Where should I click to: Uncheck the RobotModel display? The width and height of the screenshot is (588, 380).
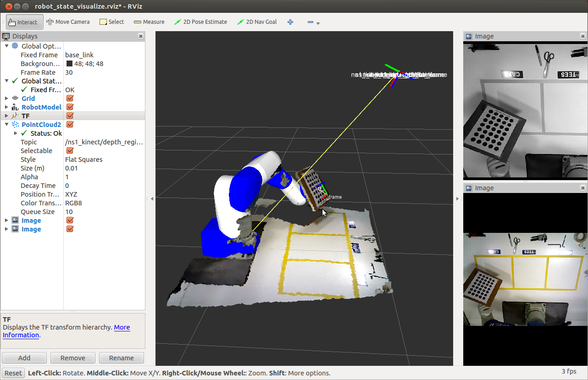point(70,107)
